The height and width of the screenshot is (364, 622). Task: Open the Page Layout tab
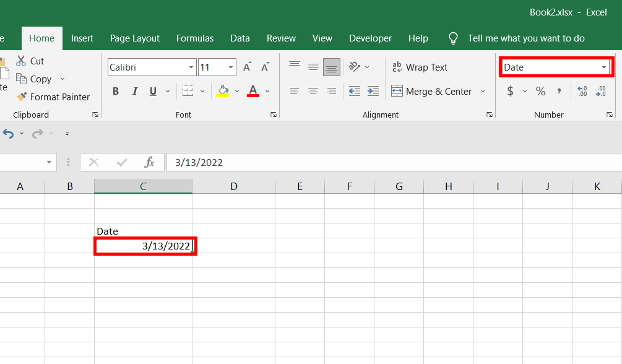pos(135,38)
